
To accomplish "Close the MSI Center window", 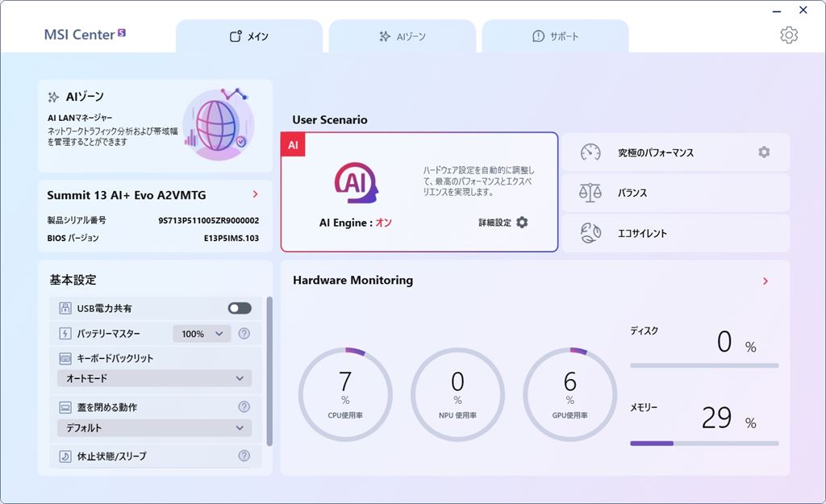I will (x=803, y=10).
